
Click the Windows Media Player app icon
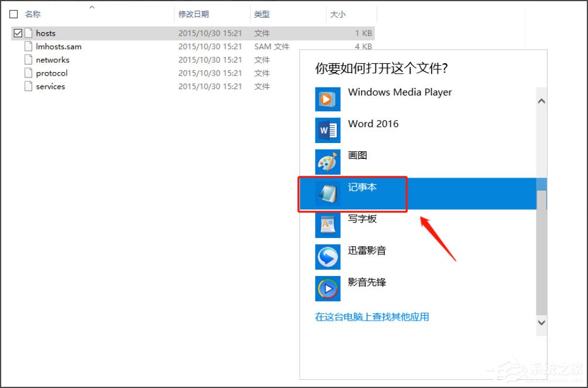point(327,98)
